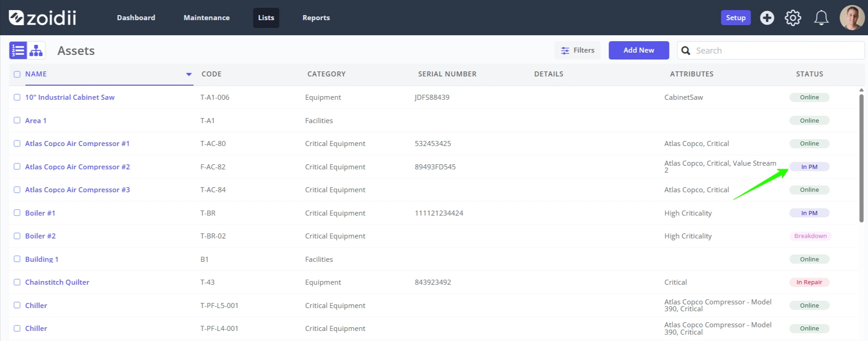The width and height of the screenshot is (868, 341).
Task: Open Atlas Copco Air Compressor #2 link
Action: coord(77,167)
